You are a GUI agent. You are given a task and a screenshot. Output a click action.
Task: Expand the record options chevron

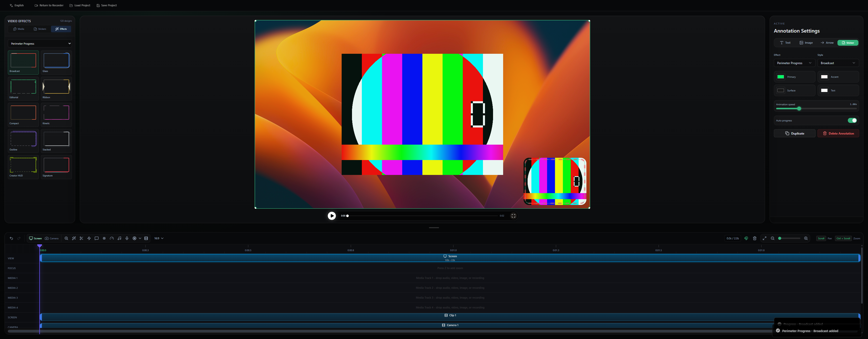click(140, 238)
